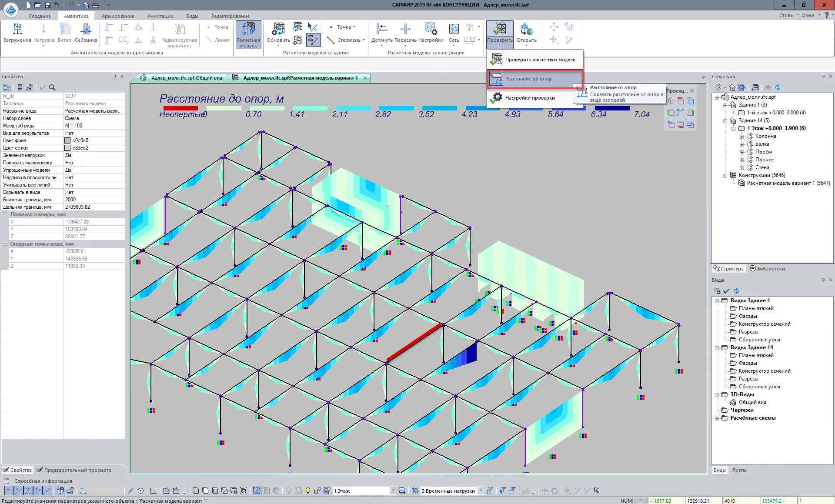Click Проверить расчетную модель menu entry
Image resolution: width=835 pixels, height=504 pixels.
[540, 60]
